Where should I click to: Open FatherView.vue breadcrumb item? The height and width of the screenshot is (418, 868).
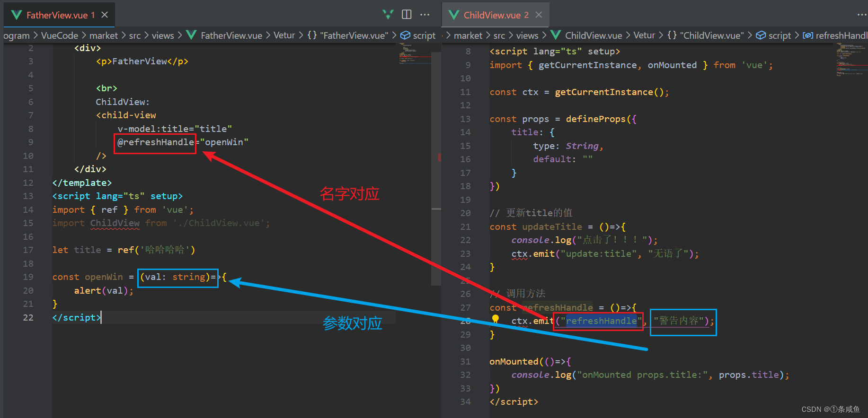coord(224,35)
